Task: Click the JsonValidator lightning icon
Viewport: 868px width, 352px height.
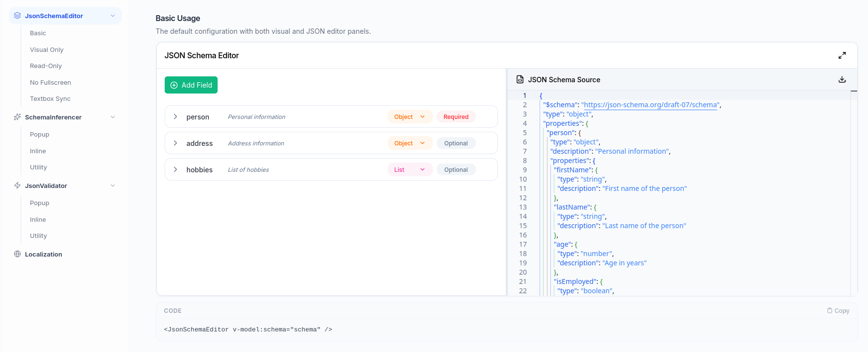Action: click(18, 186)
